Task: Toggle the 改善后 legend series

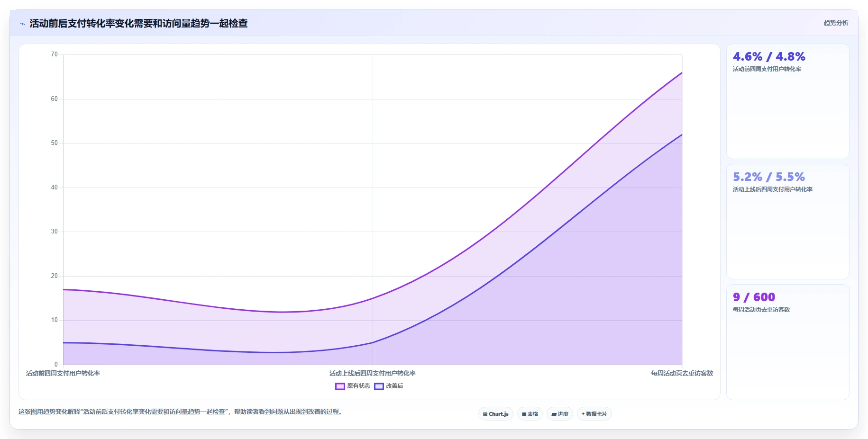Action: point(389,386)
